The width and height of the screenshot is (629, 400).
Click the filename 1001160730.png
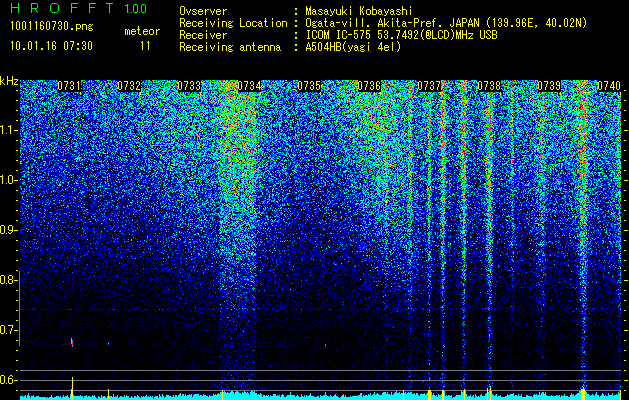click(52, 26)
